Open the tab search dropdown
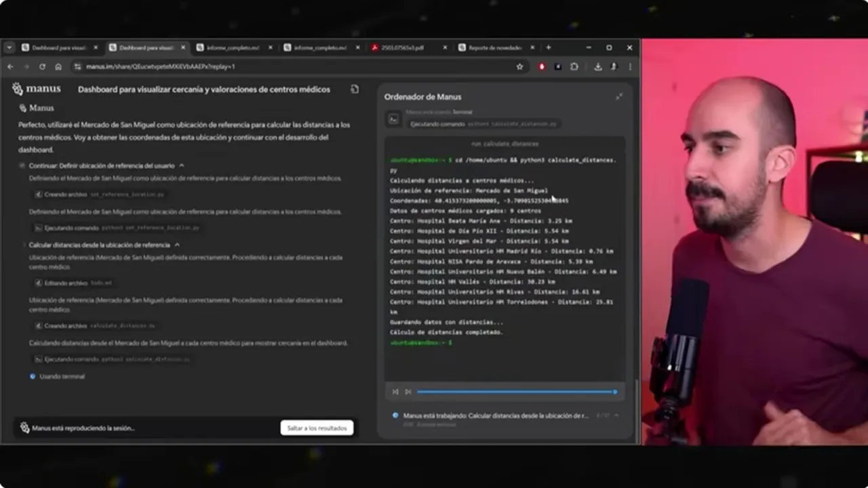The image size is (868, 488). coord(9,47)
